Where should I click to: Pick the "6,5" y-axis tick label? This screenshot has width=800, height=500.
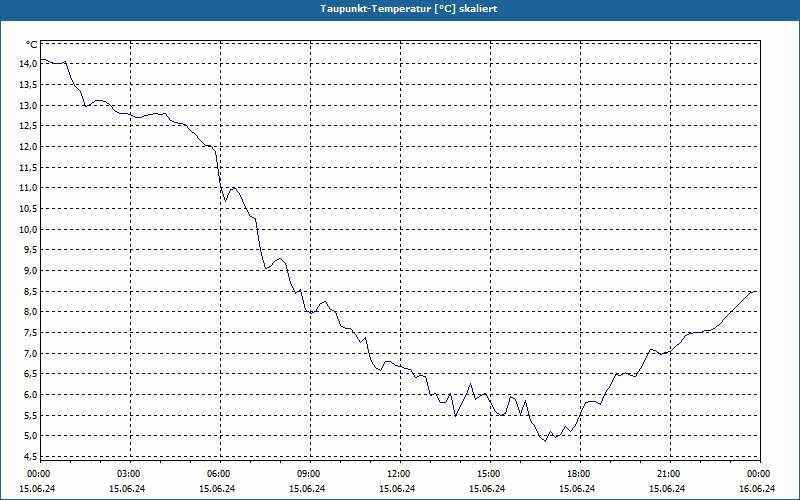[30, 373]
